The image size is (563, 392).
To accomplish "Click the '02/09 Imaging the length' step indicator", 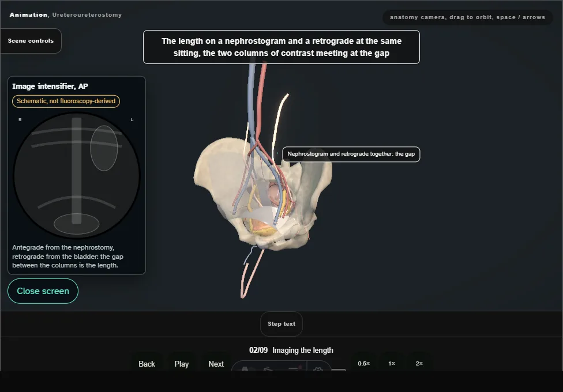I will (291, 350).
